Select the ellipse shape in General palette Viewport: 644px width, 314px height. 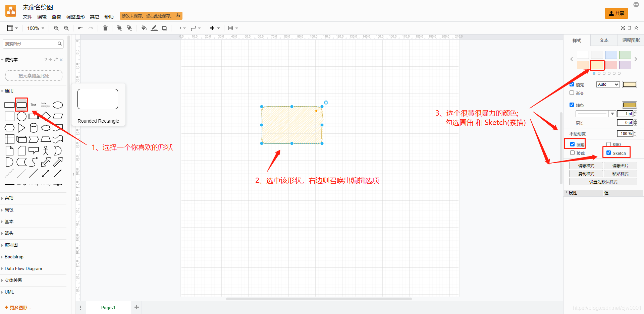(x=58, y=105)
